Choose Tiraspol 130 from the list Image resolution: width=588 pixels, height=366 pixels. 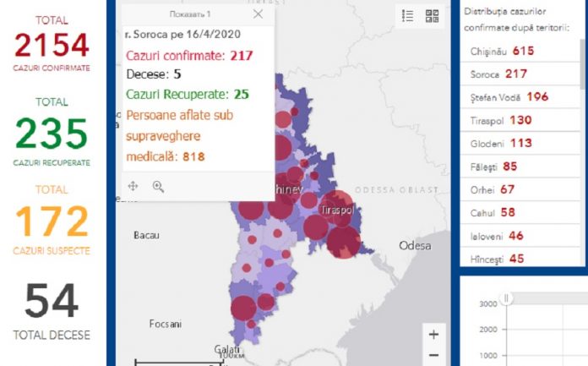(x=502, y=120)
